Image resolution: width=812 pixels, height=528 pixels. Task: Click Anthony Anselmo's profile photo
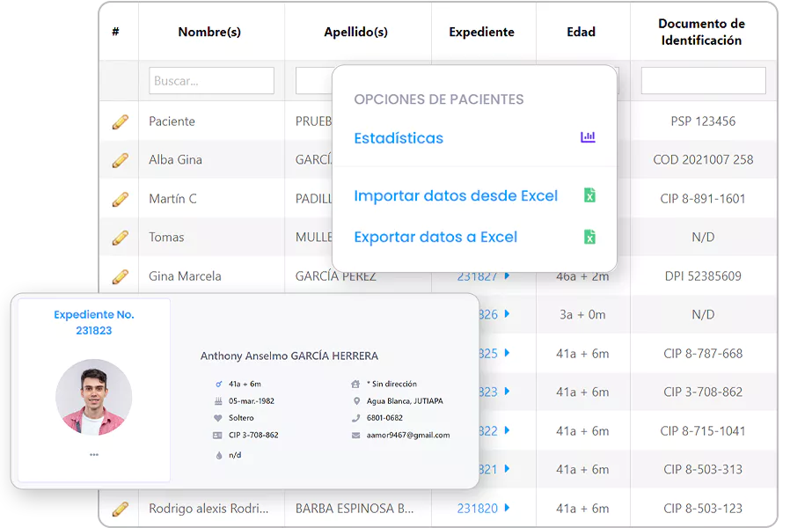(93, 397)
